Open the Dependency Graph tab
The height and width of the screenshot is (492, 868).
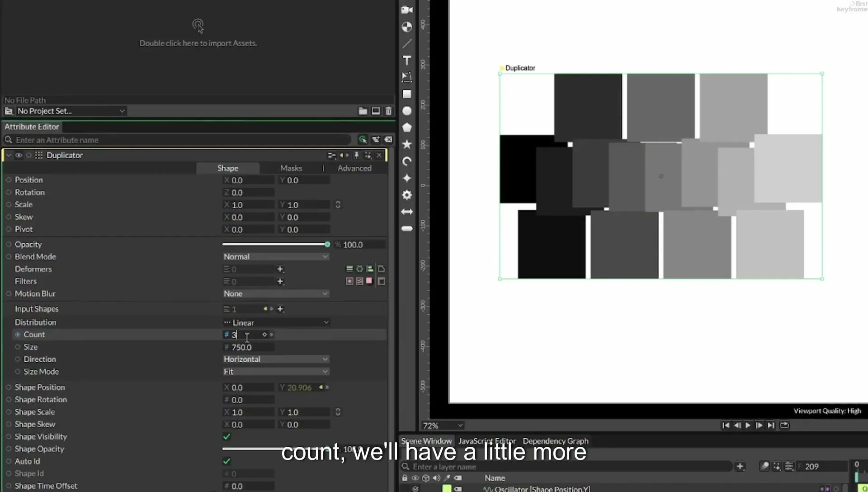click(556, 441)
